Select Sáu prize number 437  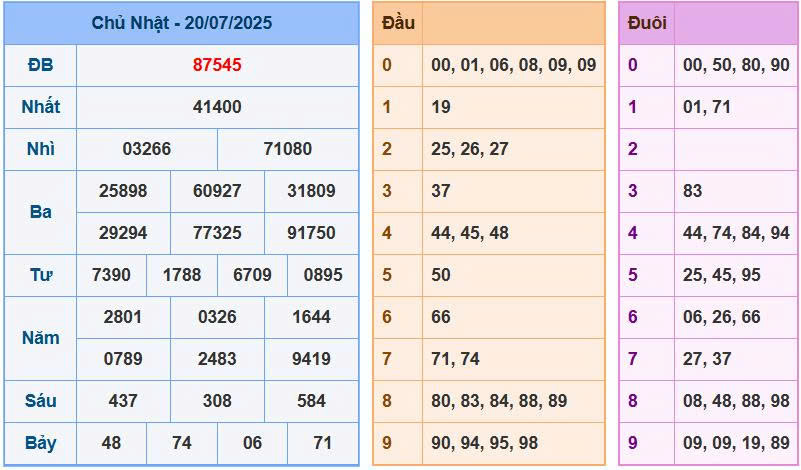point(123,400)
